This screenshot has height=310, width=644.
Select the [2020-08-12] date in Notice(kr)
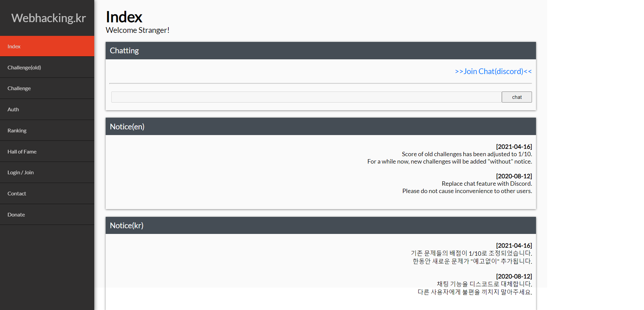514,276
